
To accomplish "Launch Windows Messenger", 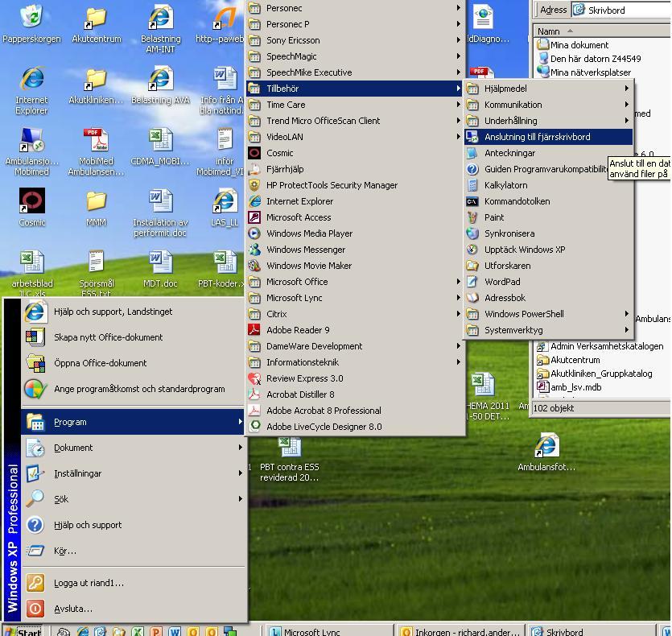I will [355, 250].
